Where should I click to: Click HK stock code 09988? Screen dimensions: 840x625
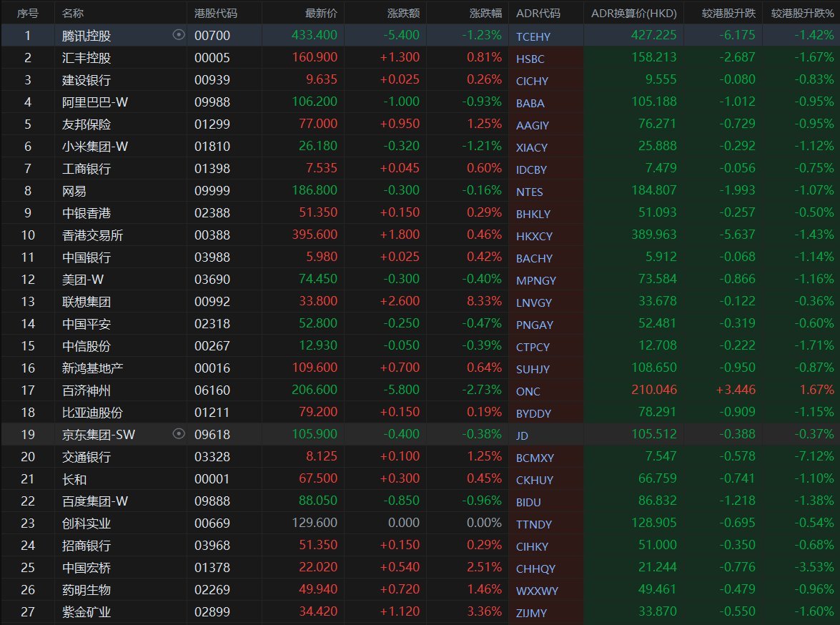click(212, 102)
